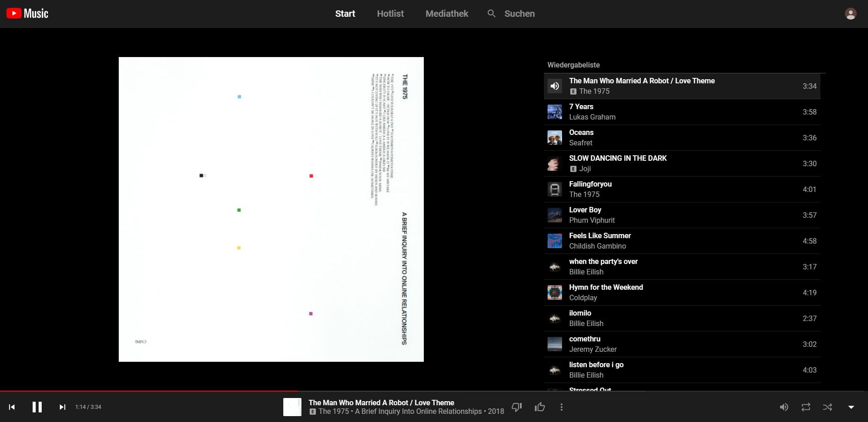The image size is (868, 422).
Task: Select 'Fallingforyou' song title
Action: [x=590, y=184]
